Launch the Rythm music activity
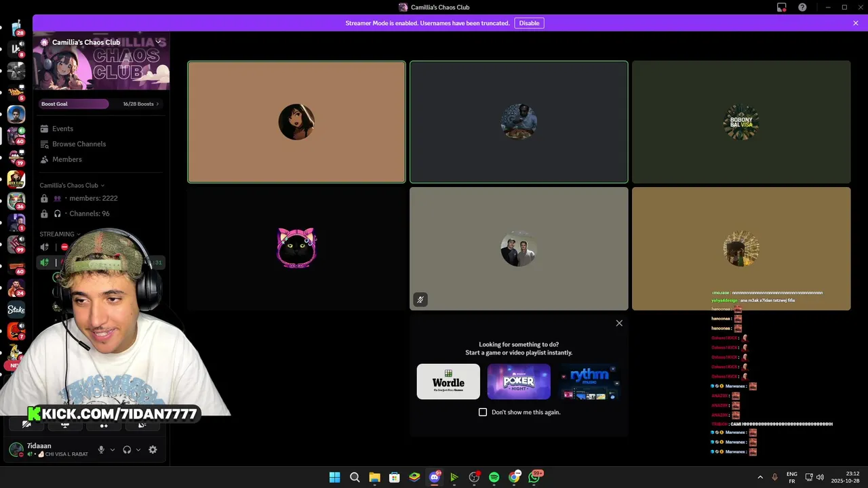The image size is (868, 488). tap(589, 382)
